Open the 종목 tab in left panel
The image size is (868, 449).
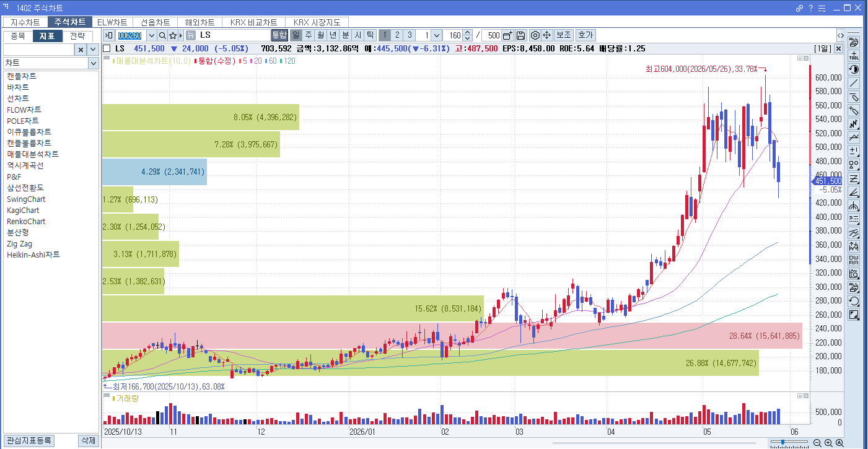pos(18,36)
